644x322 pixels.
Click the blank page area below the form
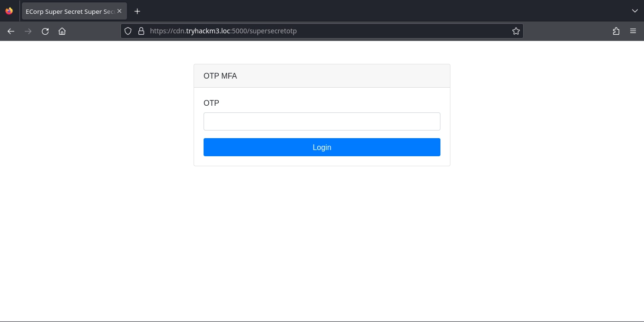click(x=322, y=238)
